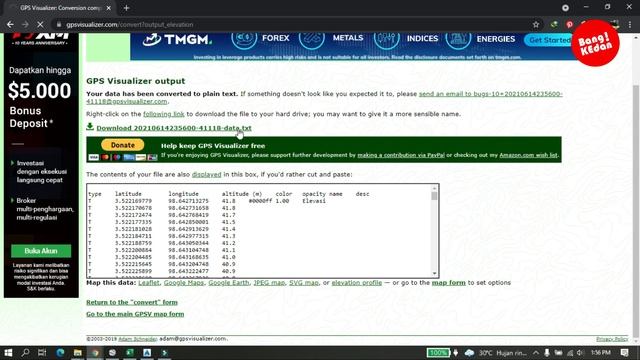640x360 pixels.
Task: Close the GPS Visualizer tab
Action: pyautogui.click(x=109, y=8)
